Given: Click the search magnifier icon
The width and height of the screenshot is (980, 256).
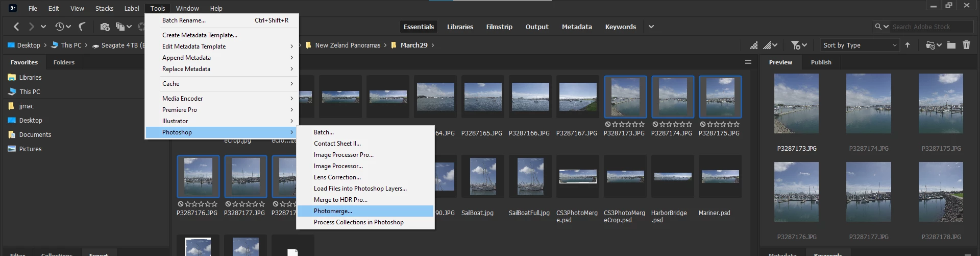Looking at the screenshot, I should point(878,27).
